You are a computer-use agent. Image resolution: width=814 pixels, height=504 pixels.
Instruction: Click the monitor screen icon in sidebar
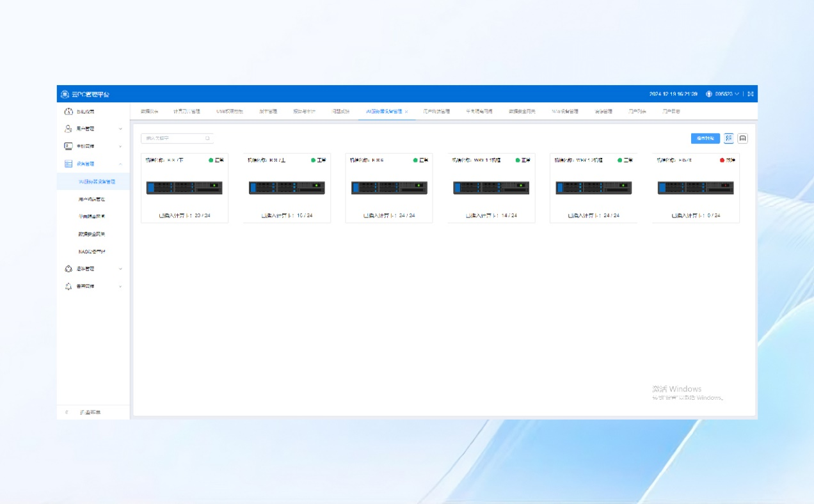click(x=68, y=146)
